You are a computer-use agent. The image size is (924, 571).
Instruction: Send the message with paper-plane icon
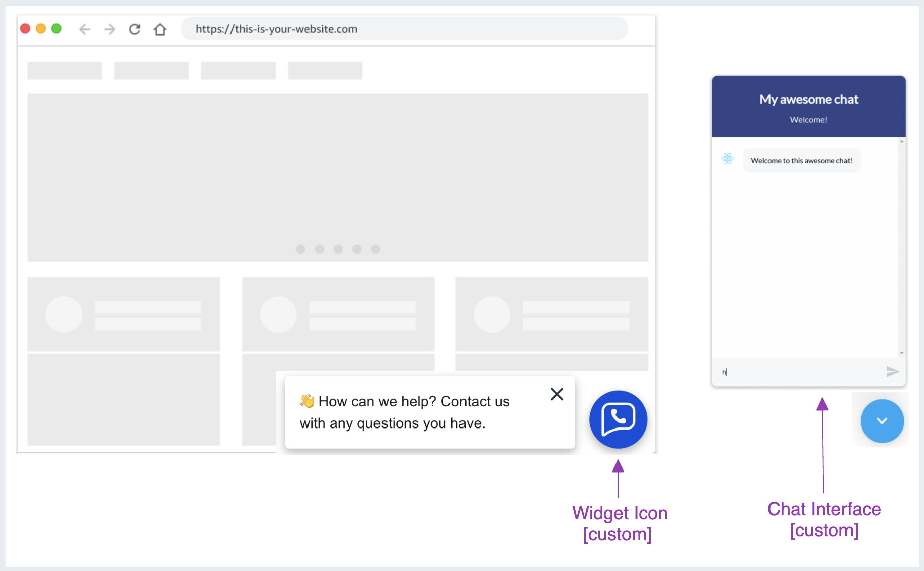tap(892, 372)
